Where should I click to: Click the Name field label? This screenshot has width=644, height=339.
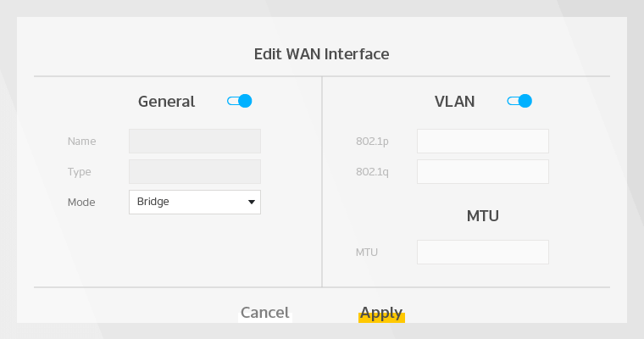click(81, 142)
